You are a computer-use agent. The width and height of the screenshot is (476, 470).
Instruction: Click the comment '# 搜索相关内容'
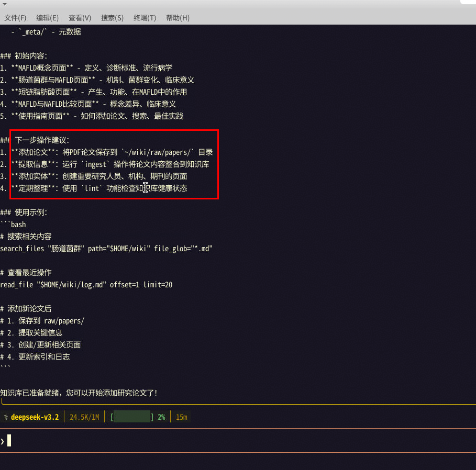(26, 237)
